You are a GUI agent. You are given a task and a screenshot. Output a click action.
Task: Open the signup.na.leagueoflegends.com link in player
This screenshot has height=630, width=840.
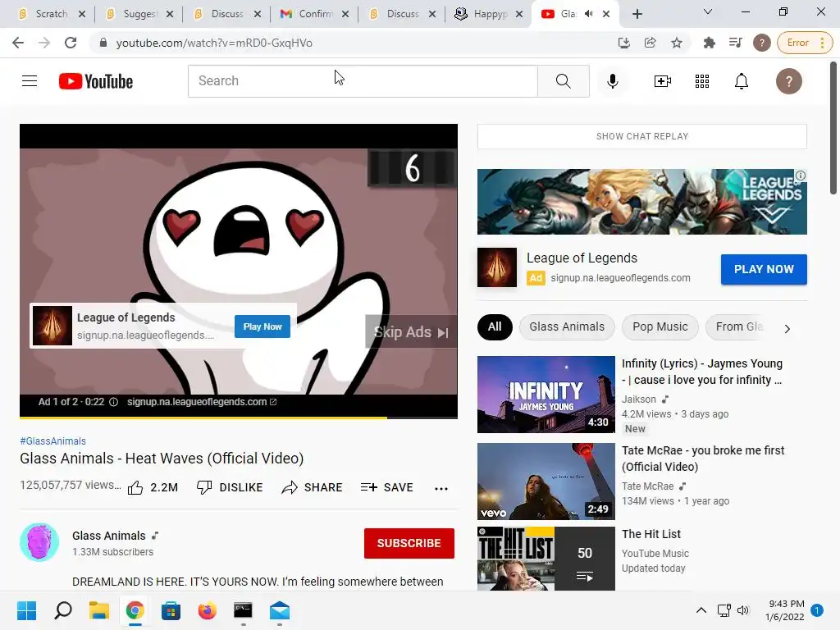point(202,402)
